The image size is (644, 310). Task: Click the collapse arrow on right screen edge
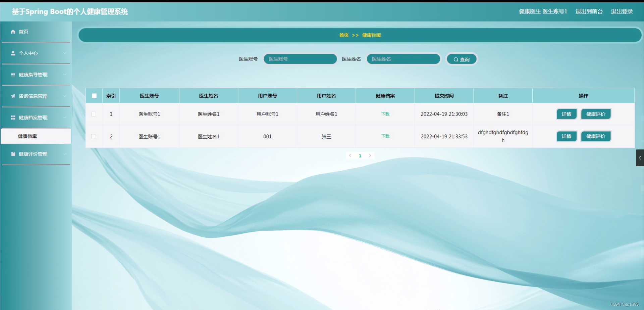(x=640, y=158)
